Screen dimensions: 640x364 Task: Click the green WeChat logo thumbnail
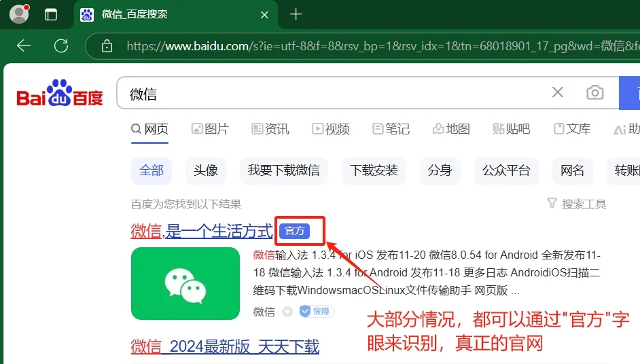(185, 284)
